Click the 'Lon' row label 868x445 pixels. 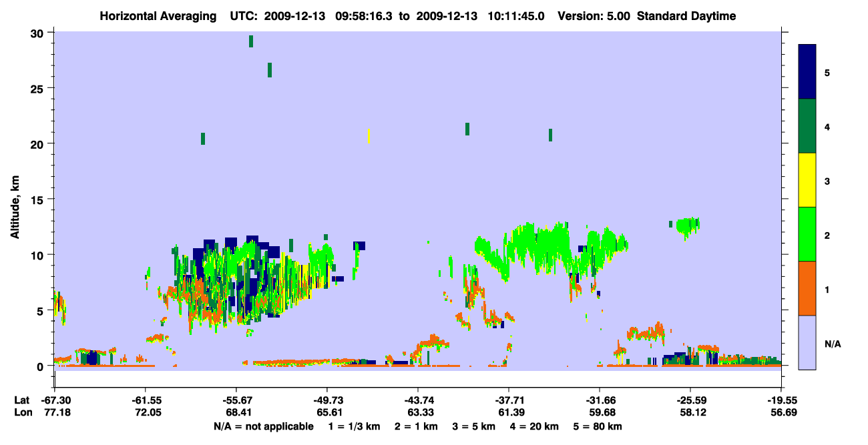22,412
